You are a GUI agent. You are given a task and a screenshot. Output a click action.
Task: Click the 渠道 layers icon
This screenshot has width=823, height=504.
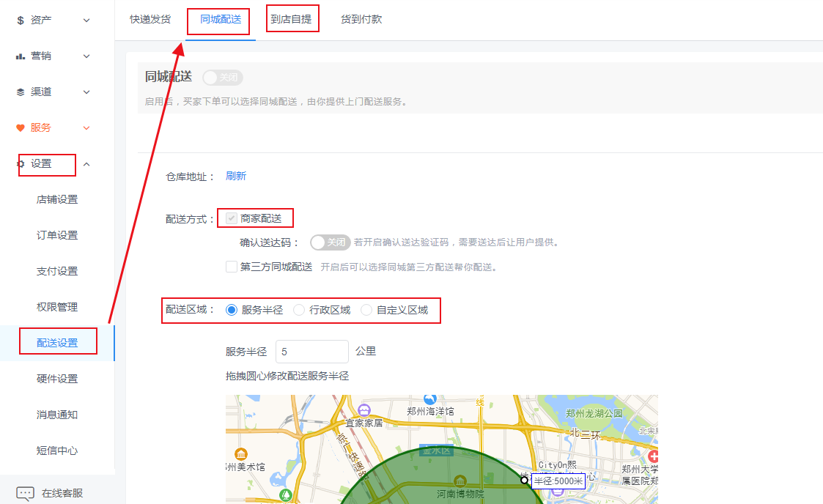tap(21, 92)
